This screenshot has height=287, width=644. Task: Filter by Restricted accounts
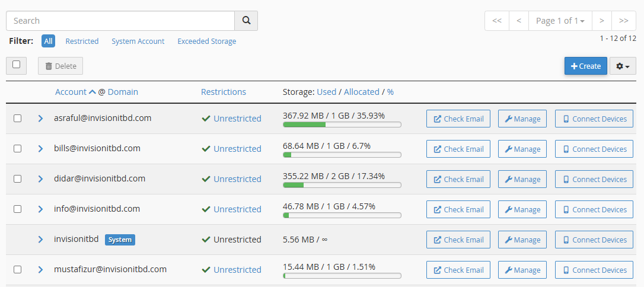[x=82, y=42]
